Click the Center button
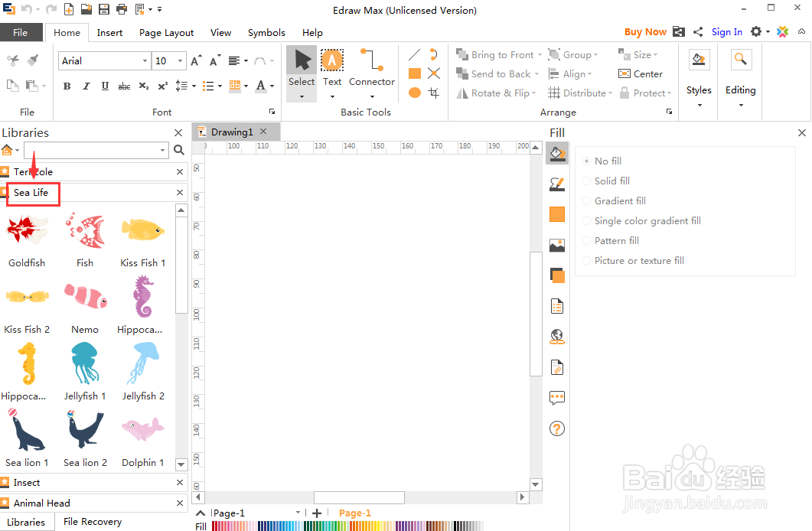This screenshot has height=531, width=812. pos(641,74)
